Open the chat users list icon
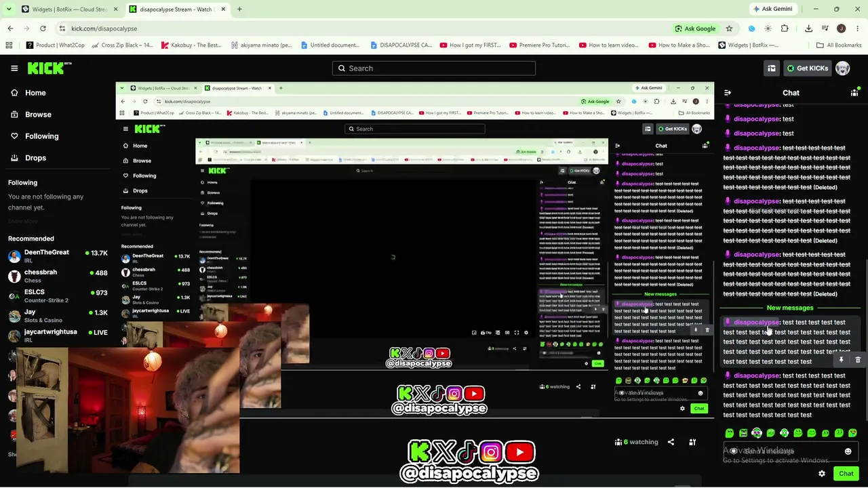Image resolution: width=868 pixels, height=488 pixels. click(x=854, y=93)
